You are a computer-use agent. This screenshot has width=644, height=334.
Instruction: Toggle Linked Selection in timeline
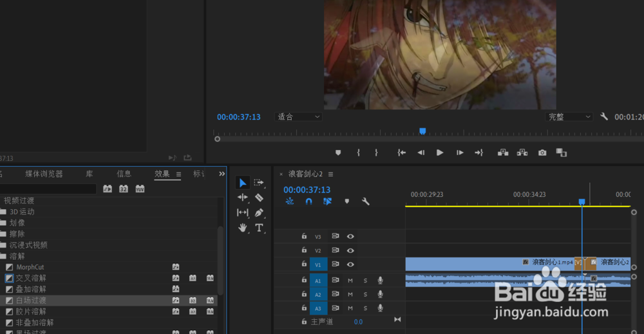point(327,201)
